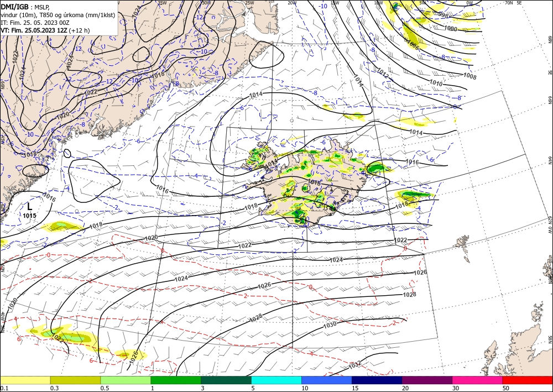Select the green 1–3 legend color band
Screen dimensions: 553x392
[x=176, y=380]
